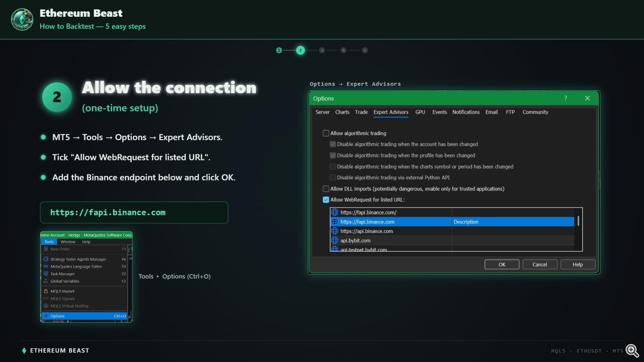The width and height of the screenshot is (644, 362).
Task: Click the Help button in the Options dialog
Action: (x=578, y=265)
